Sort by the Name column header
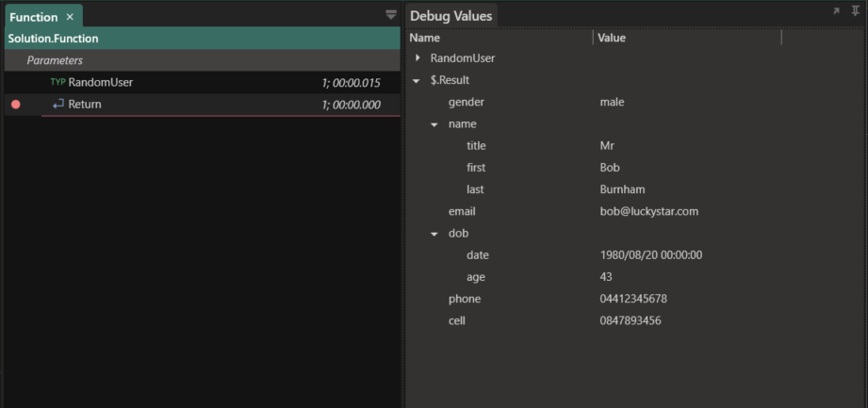This screenshot has height=408, width=868. click(425, 38)
